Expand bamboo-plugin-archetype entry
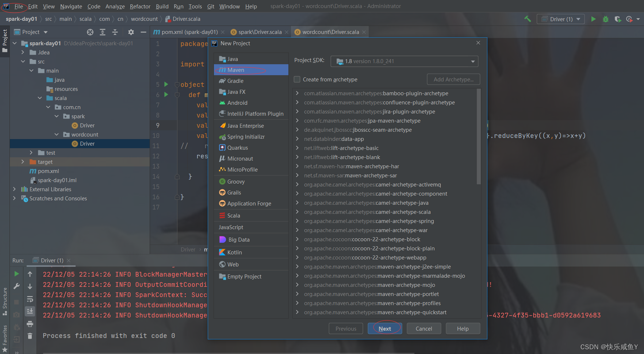The height and width of the screenshot is (354, 644). 297,93
